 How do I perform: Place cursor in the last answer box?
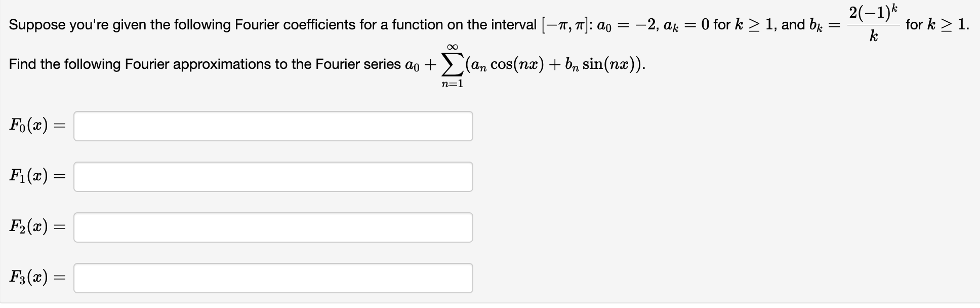click(x=273, y=277)
